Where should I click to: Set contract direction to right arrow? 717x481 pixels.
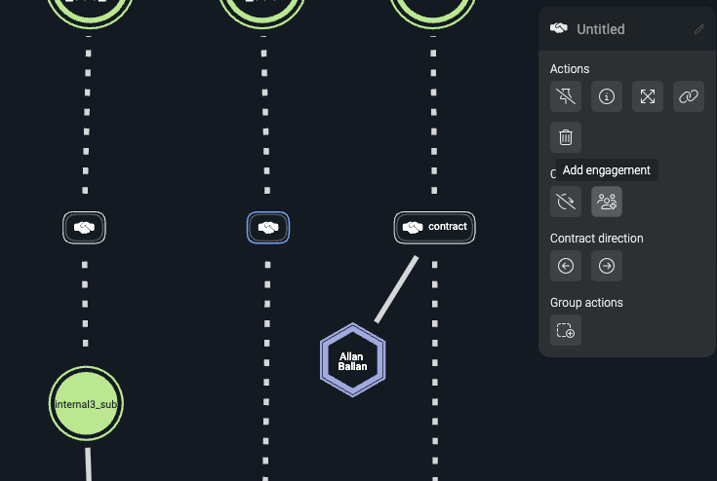point(606,266)
